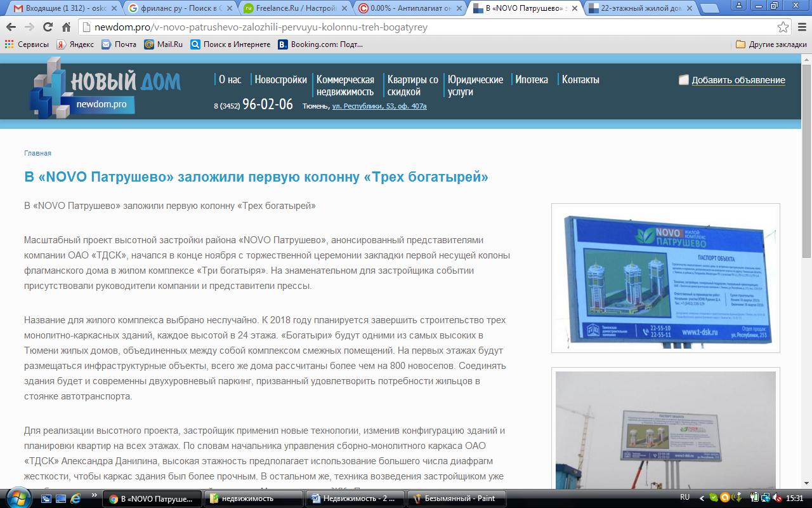Open the Юридические услуги menu item
Viewport: 812px width, 508px height.
[475, 85]
